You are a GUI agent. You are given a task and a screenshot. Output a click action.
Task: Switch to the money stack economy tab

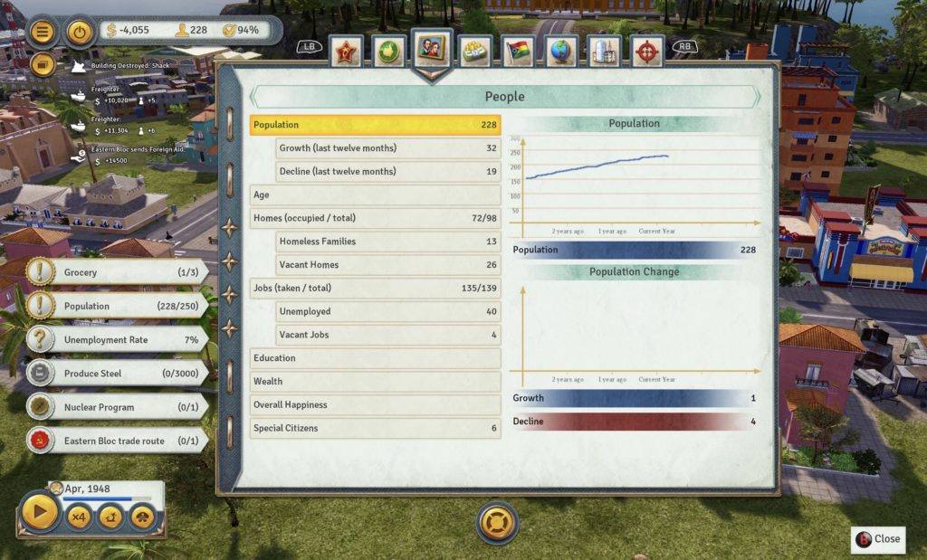[x=475, y=52]
